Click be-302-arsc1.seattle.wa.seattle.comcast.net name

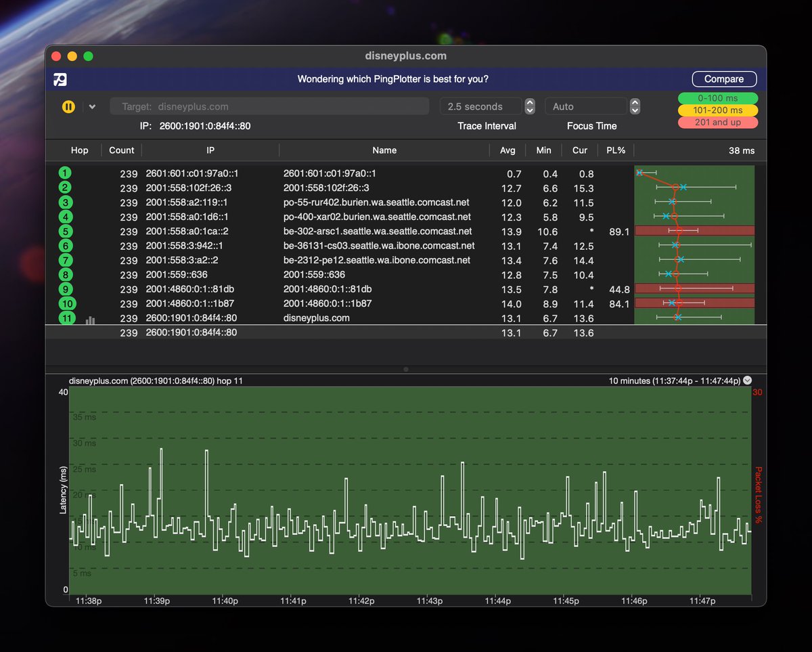(378, 232)
